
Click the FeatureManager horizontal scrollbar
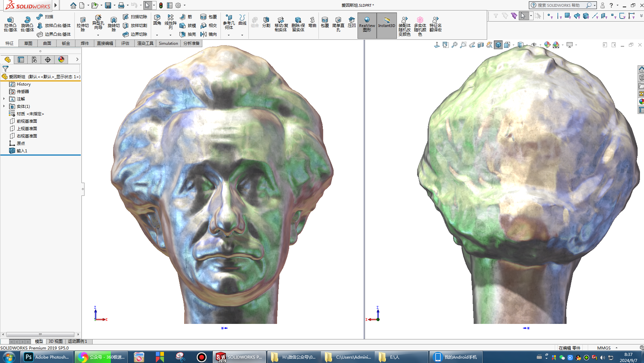40,334
